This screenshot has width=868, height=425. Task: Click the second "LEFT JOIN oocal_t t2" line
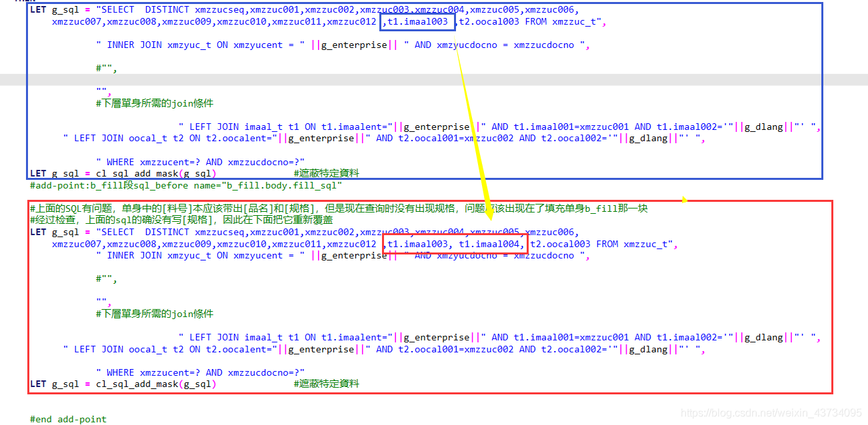point(384,349)
